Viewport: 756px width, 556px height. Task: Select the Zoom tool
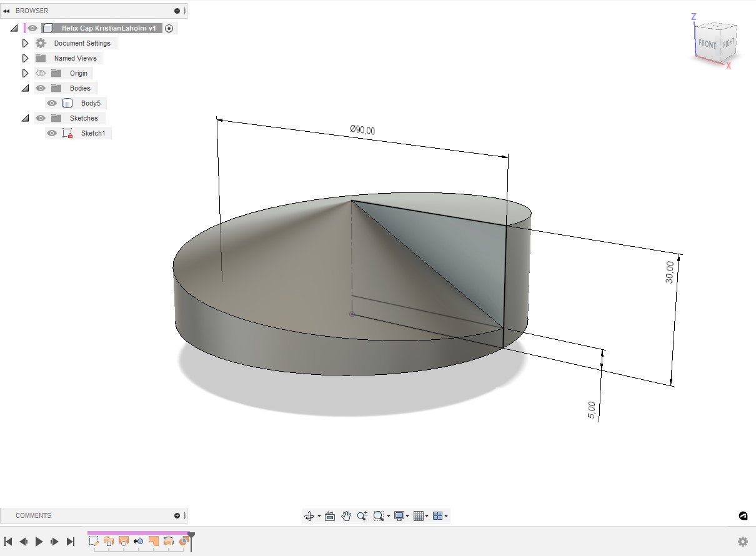(362, 515)
